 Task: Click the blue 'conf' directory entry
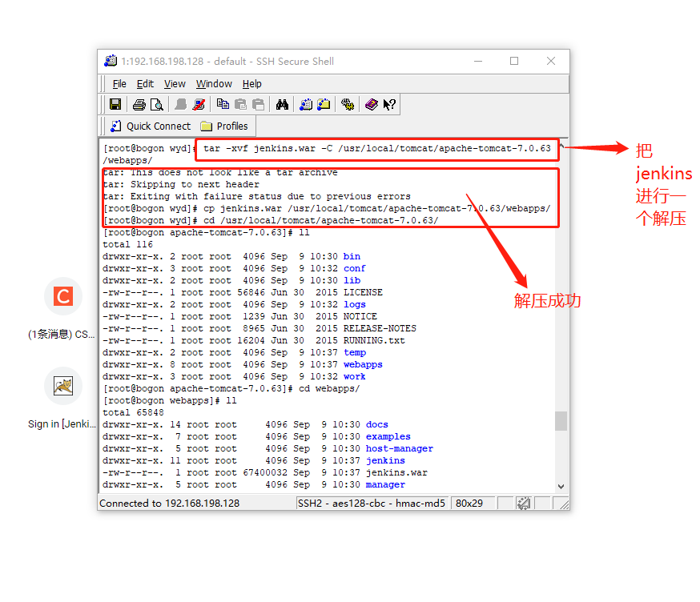click(355, 268)
